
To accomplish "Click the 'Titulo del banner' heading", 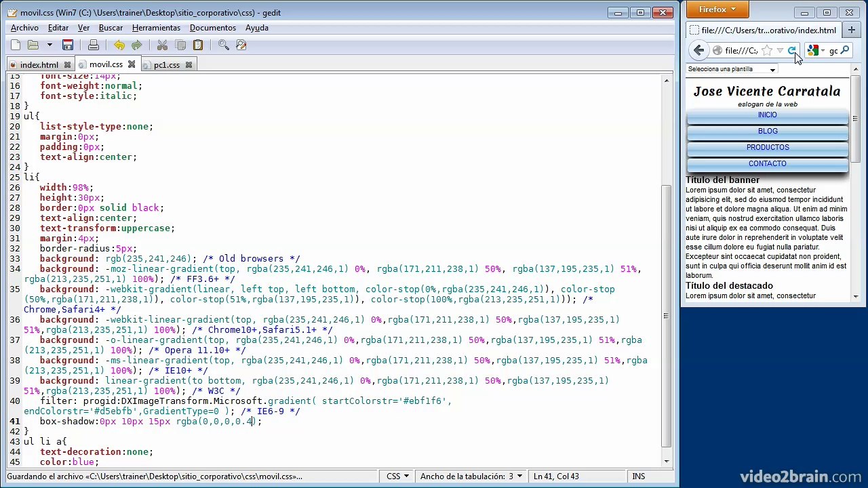I will click(722, 180).
